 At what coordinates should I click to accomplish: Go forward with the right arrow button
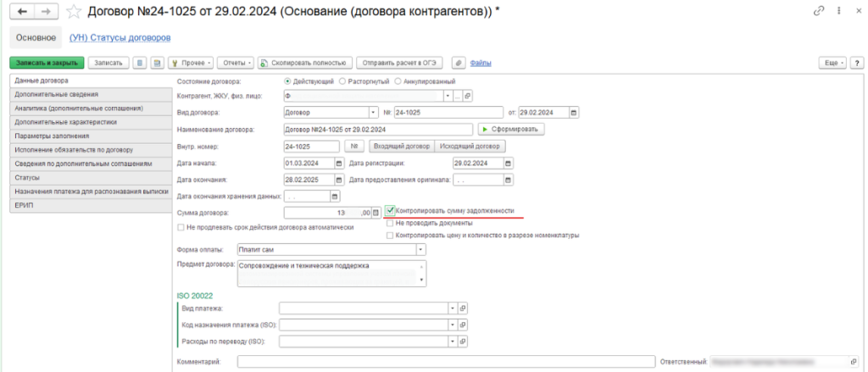47,11
